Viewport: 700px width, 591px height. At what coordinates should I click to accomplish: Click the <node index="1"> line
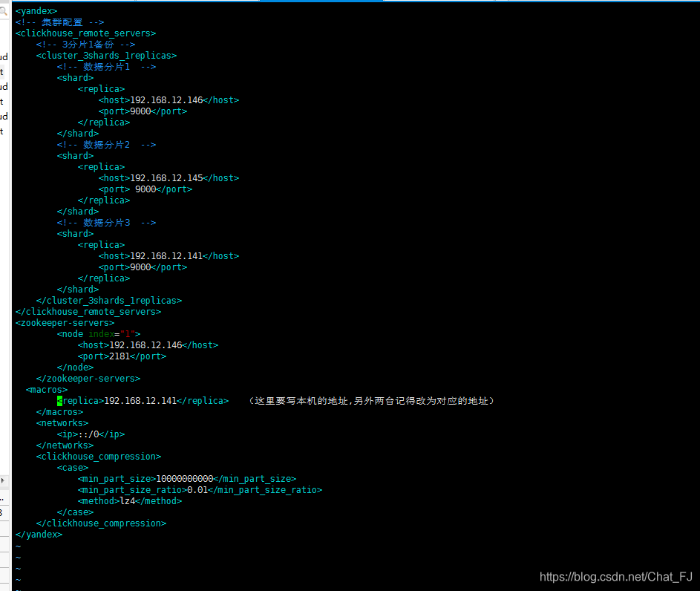(x=99, y=334)
